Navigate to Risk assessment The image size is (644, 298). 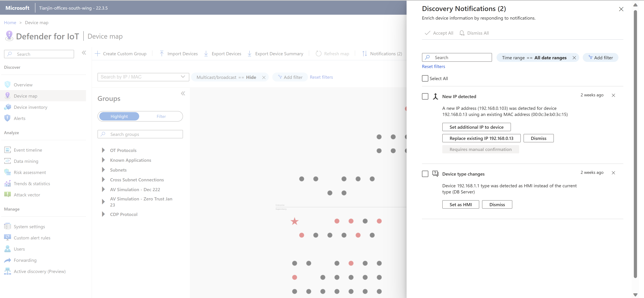point(30,172)
